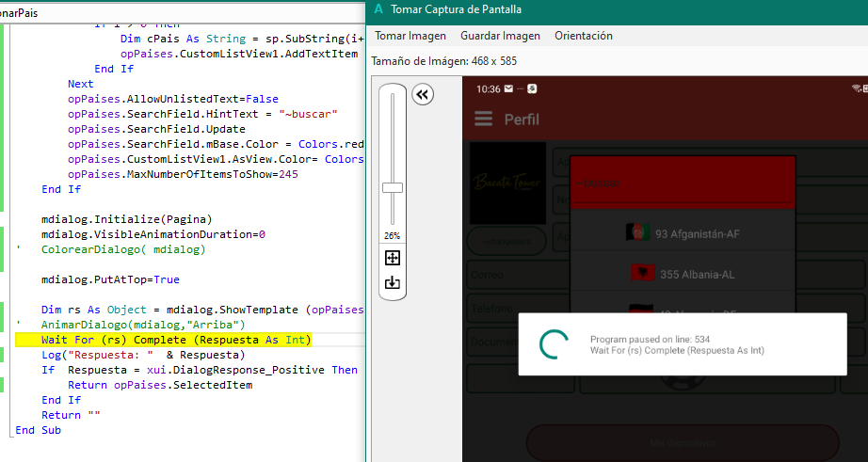Click the SearchField.HintText code line
Viewport: 868px width, 462px height.
point(202,114)
